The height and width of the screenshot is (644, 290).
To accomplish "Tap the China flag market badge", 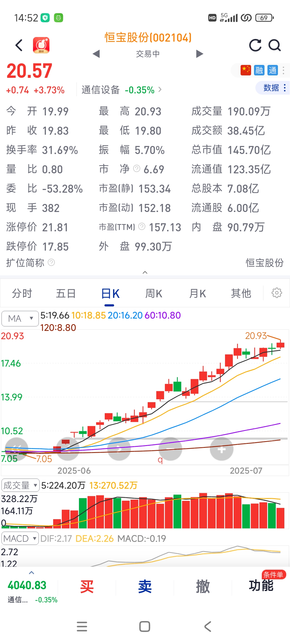I will point(246,70).
